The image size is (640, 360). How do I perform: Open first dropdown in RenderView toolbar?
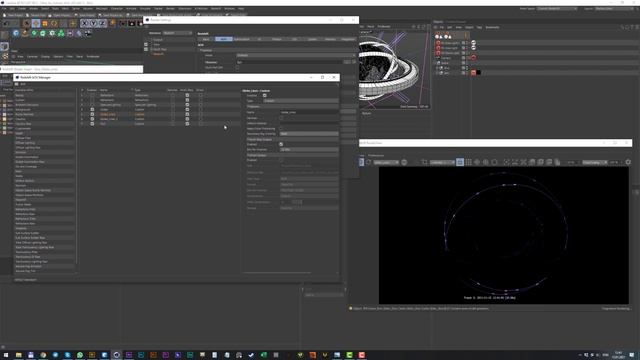[x=386, y=162]
